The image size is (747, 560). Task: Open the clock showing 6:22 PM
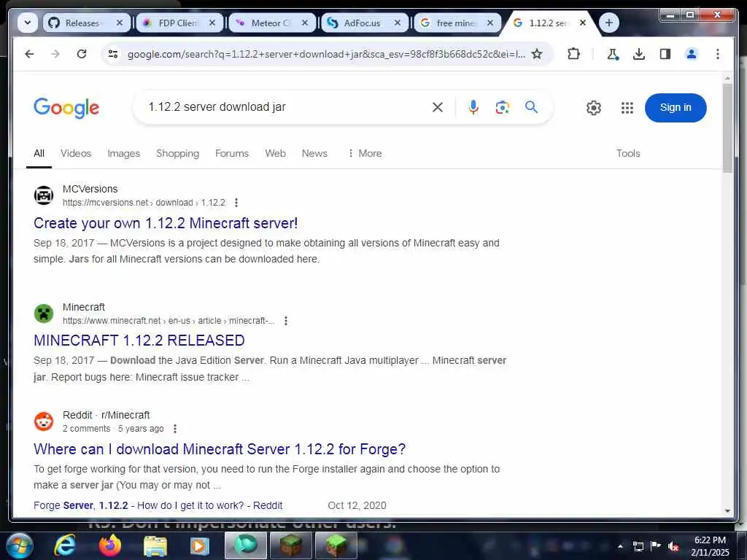click(x=710, y=546)
